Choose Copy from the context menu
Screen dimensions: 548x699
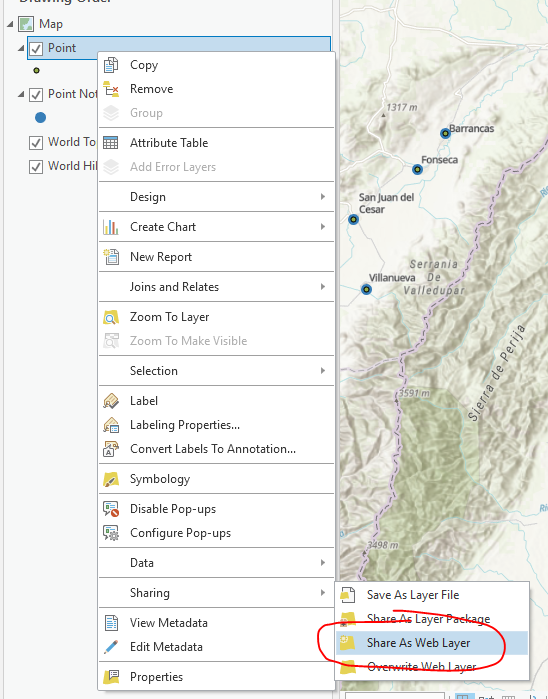click(x=216, y=65)
